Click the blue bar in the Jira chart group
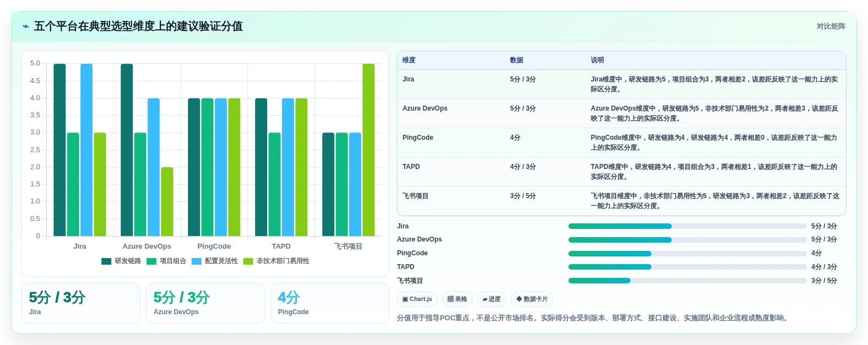868x345 pixels. click(x=86, y=150)
